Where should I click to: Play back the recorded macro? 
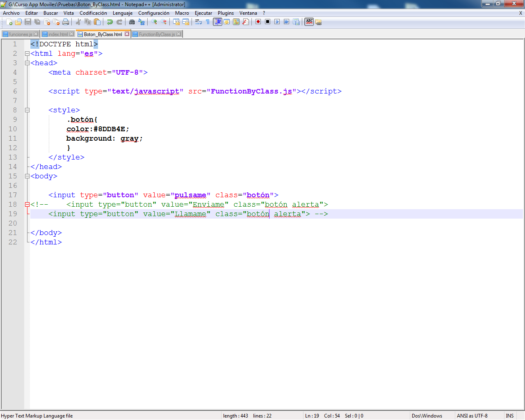277,22
